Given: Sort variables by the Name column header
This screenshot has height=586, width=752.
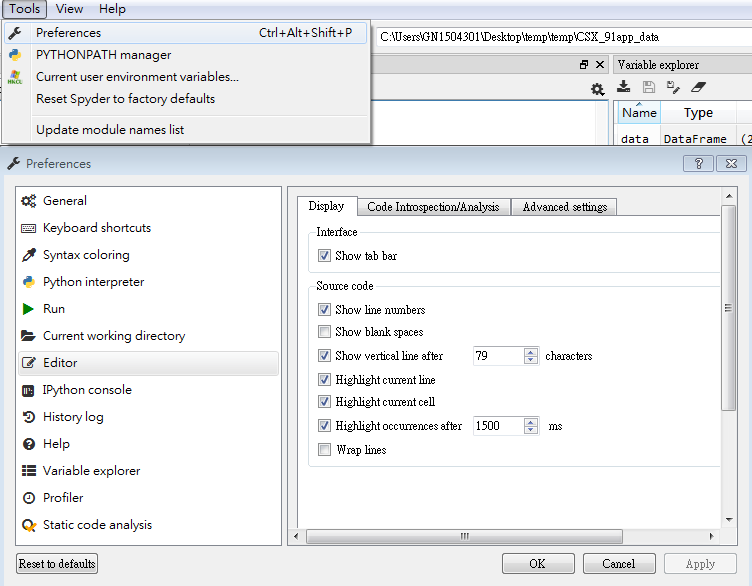Looking at the screenshot, I should 639,113.
